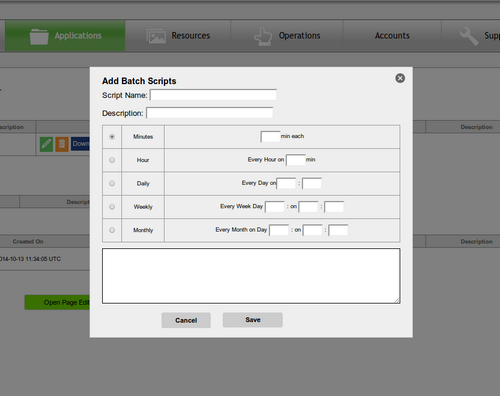Click the weekly minute input box
Screen dimensions: 500x396
point(334,207)
